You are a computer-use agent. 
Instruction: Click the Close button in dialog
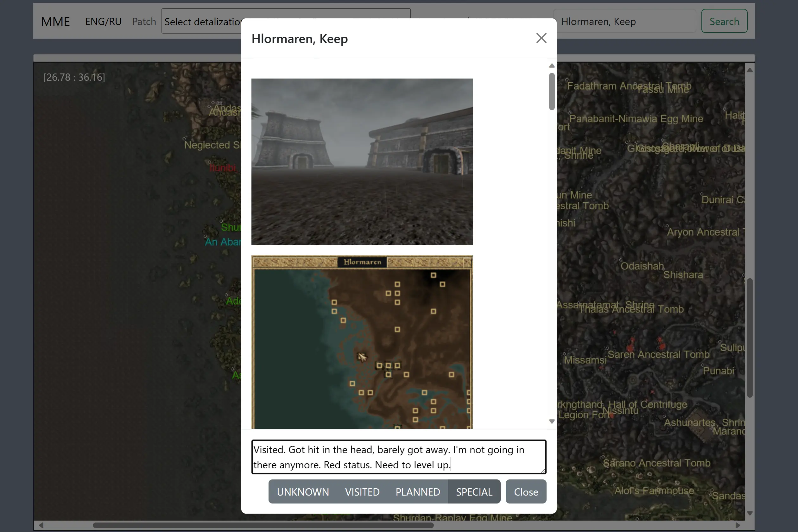(x=526, y=491)
